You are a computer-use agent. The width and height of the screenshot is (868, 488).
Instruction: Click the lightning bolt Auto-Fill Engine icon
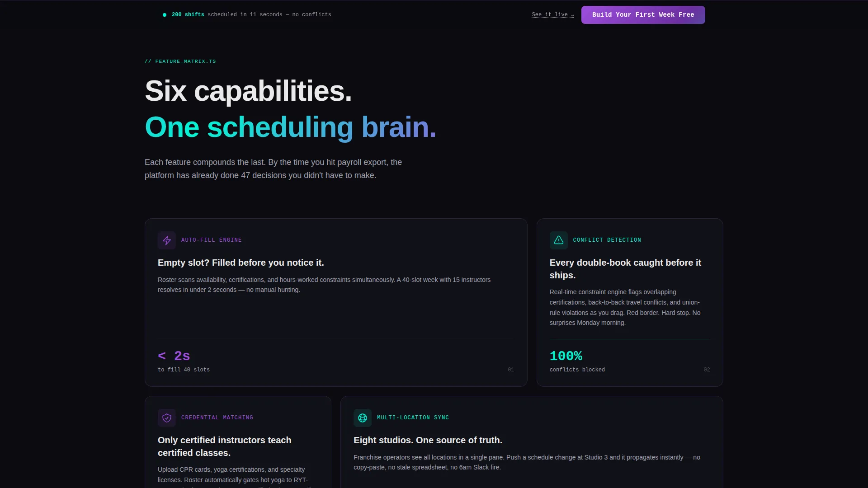(x=167, y=240)
